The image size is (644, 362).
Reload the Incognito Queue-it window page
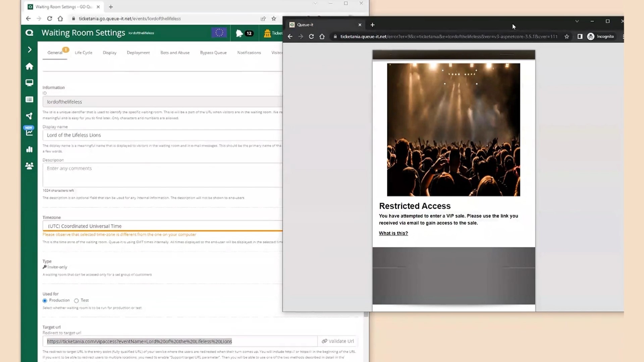(311, 37)
